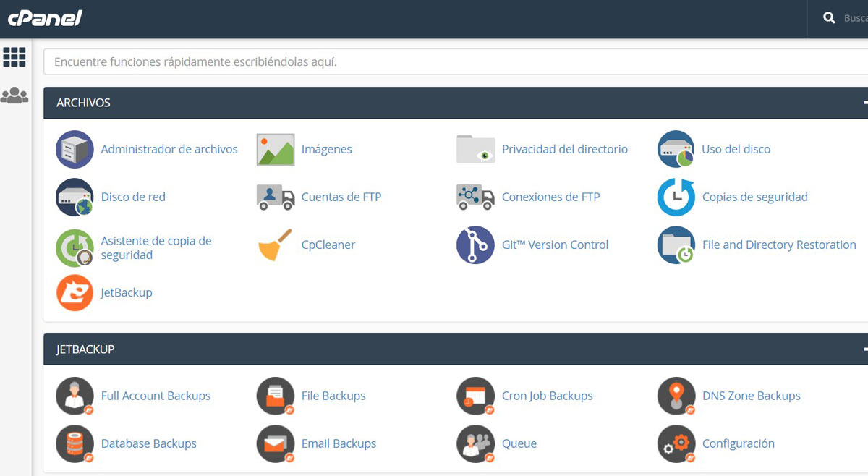Collapse the JETBACKUP section
The height and width of the screenshot is (476, 868).
click(865, 349)
